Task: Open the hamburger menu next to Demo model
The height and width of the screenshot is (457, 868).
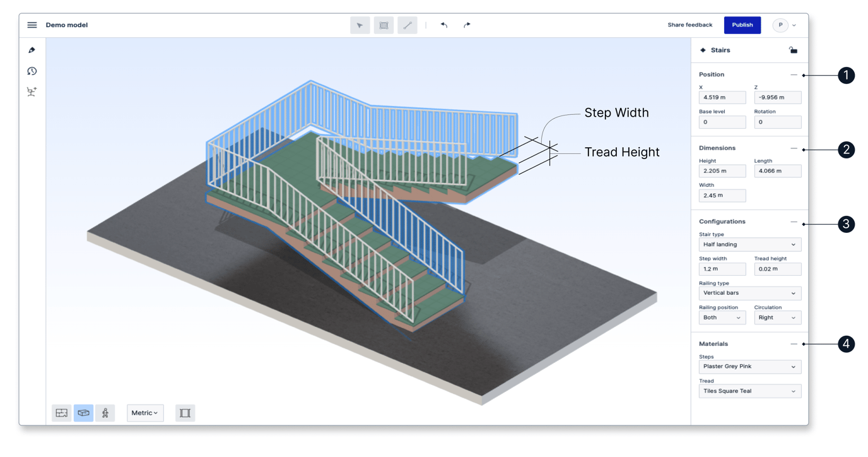Action: (x=32, y=25)
